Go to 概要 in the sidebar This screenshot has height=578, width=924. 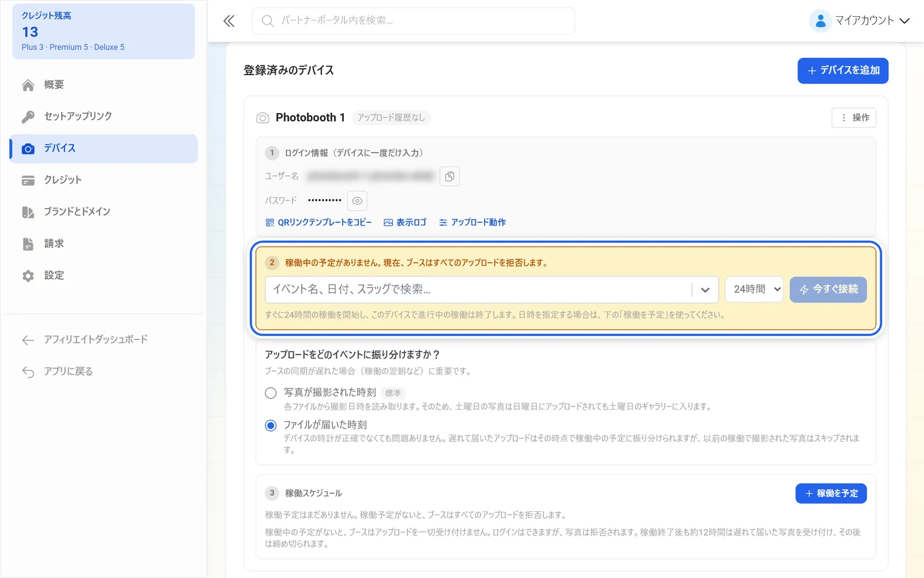tap(104, 85)
